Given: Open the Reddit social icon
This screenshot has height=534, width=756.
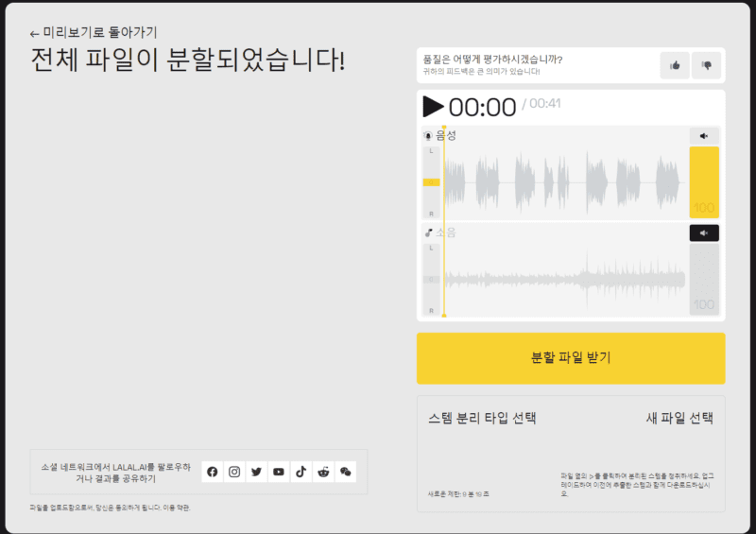Looking at the screenshot, I should coord(323,472).
